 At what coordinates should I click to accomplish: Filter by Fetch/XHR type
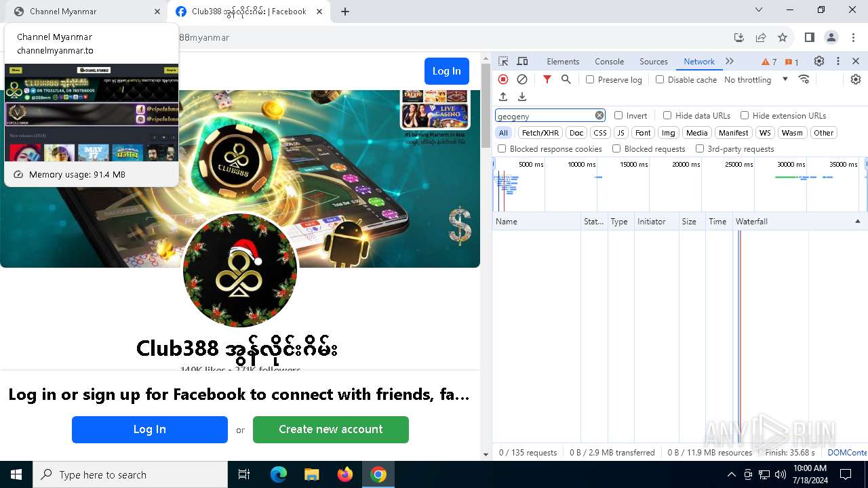tap(540, 133)
